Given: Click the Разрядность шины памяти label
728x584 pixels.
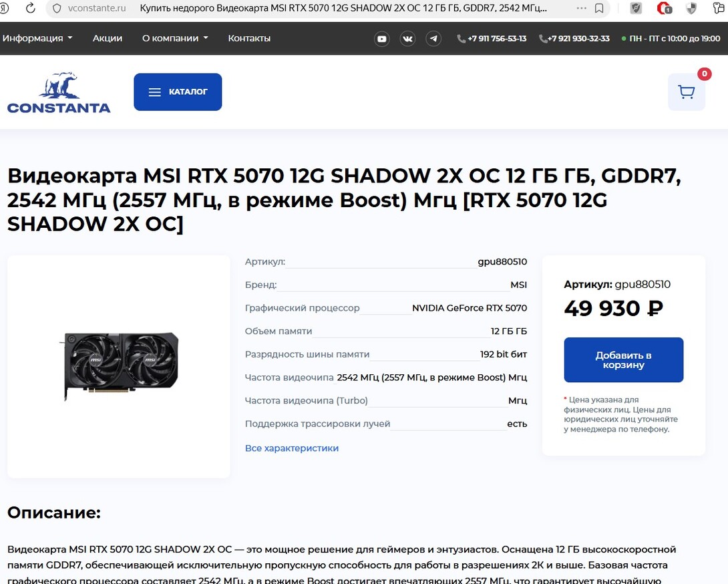Looking at the screenshot, I should pos(307,355).
